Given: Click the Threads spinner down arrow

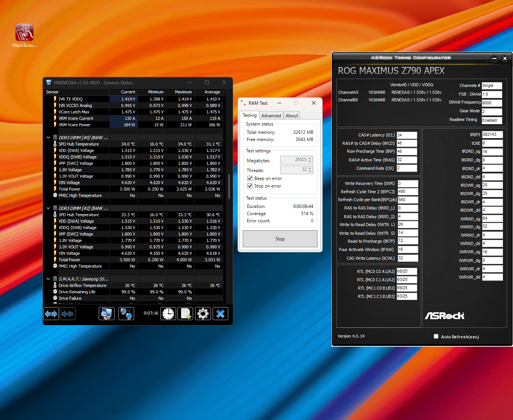Looking at the screenshot, I should click(310, 172).
